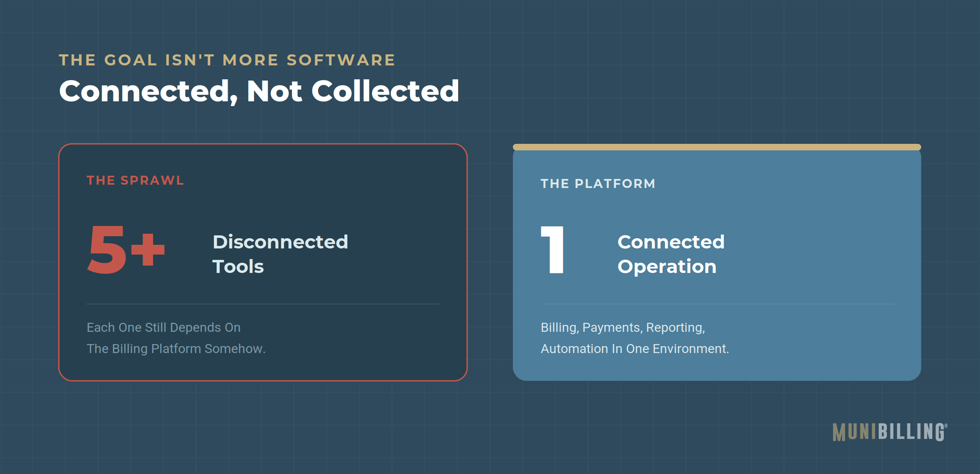Click the word 'Operation' in Platform card
Image resolution: width=980 pixels, height=474 pixels.
pos(667,266)
